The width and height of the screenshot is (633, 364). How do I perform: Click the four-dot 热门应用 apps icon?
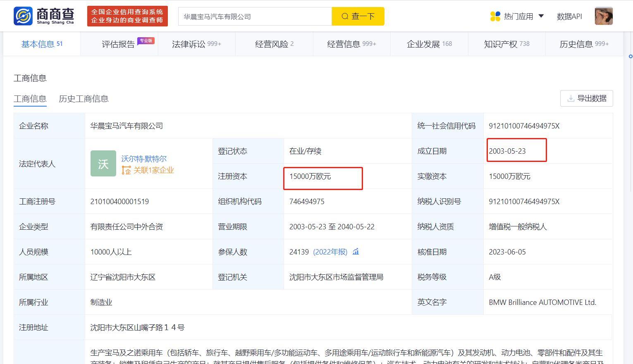493,16
